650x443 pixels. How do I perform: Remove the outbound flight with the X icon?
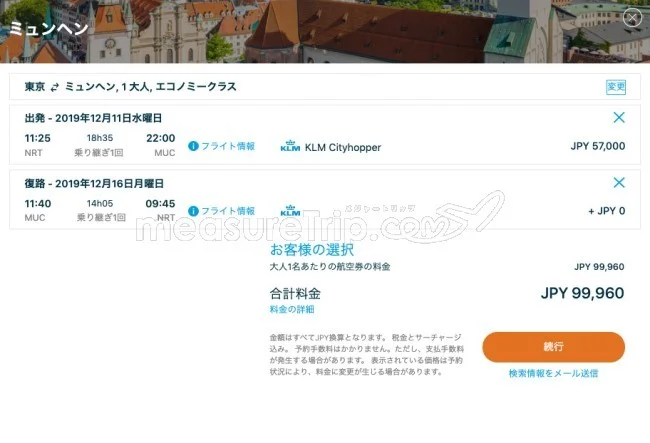click(x=619, y=118)
